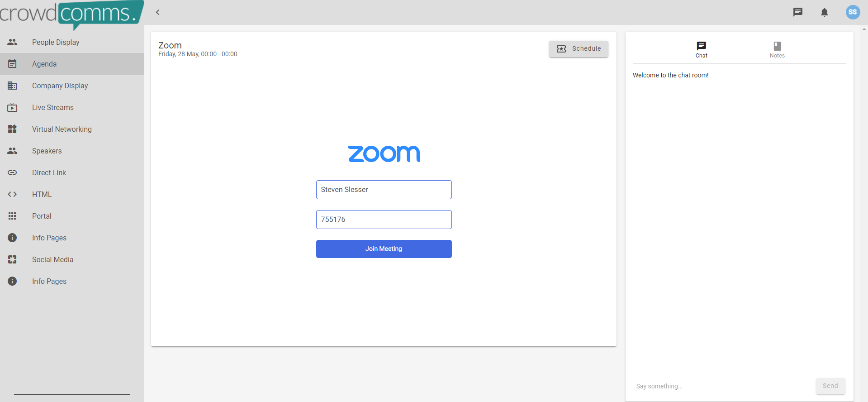Open the messages icon in top bar

pyautogui.click(x=798, y=12)
